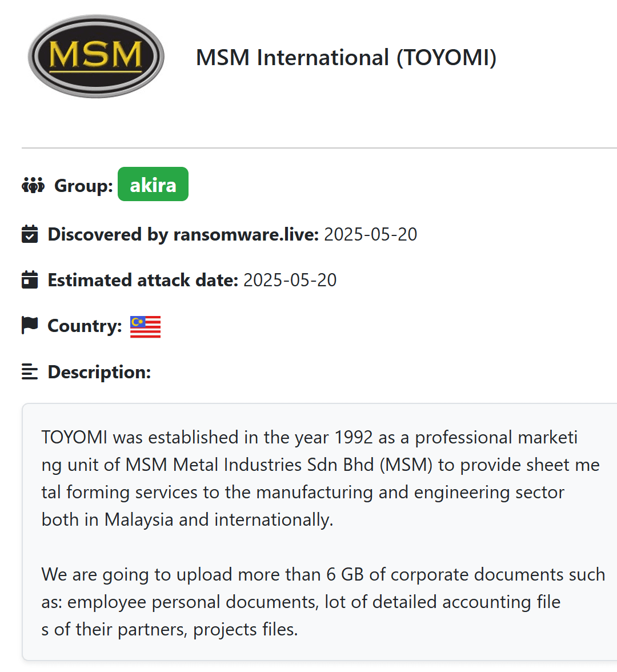Click the calendar-check icon beside Discovered
This screenshot has width=617, height=672.
30,234
